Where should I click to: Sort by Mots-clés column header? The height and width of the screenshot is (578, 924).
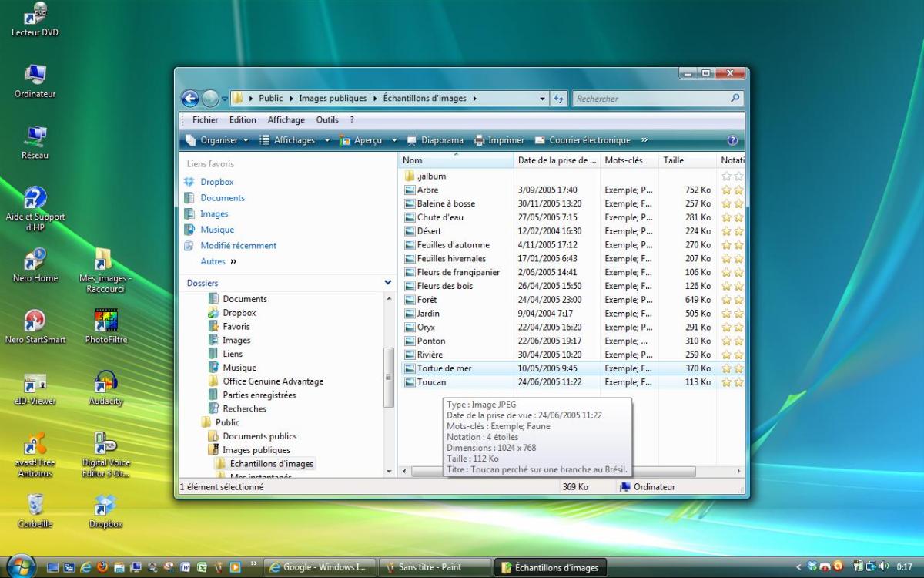click(x=629, y=160)
